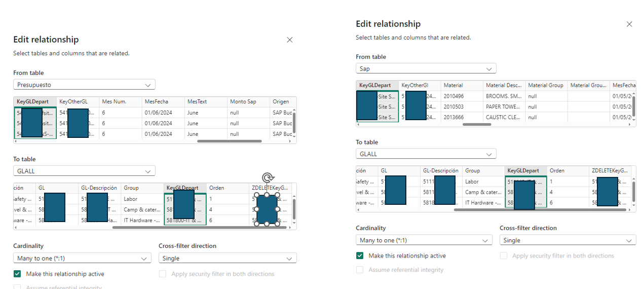Select the MesText column header
Image resolution: width=644 pixels, height=289 pixels.
pyautogui.click(x=205, y=101)
